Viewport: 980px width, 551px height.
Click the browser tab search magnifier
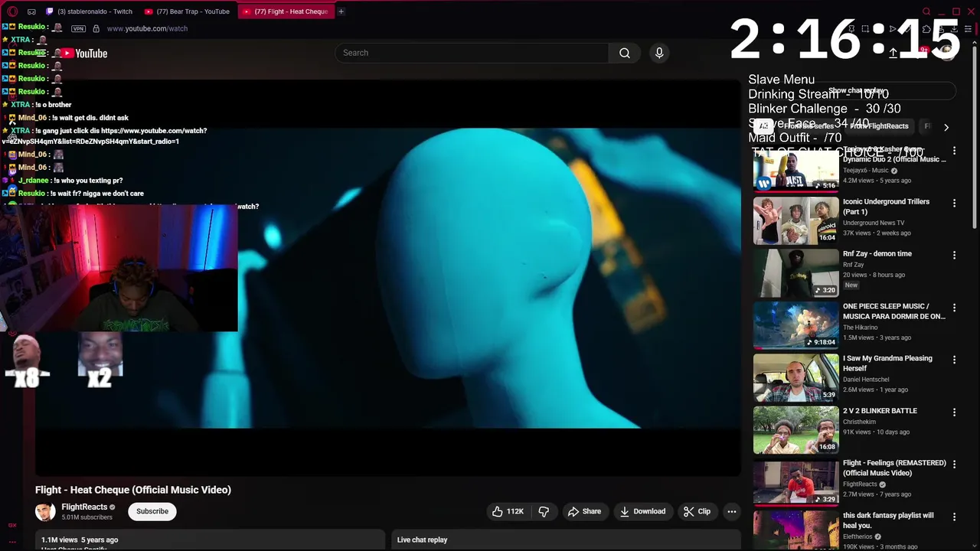926,11
